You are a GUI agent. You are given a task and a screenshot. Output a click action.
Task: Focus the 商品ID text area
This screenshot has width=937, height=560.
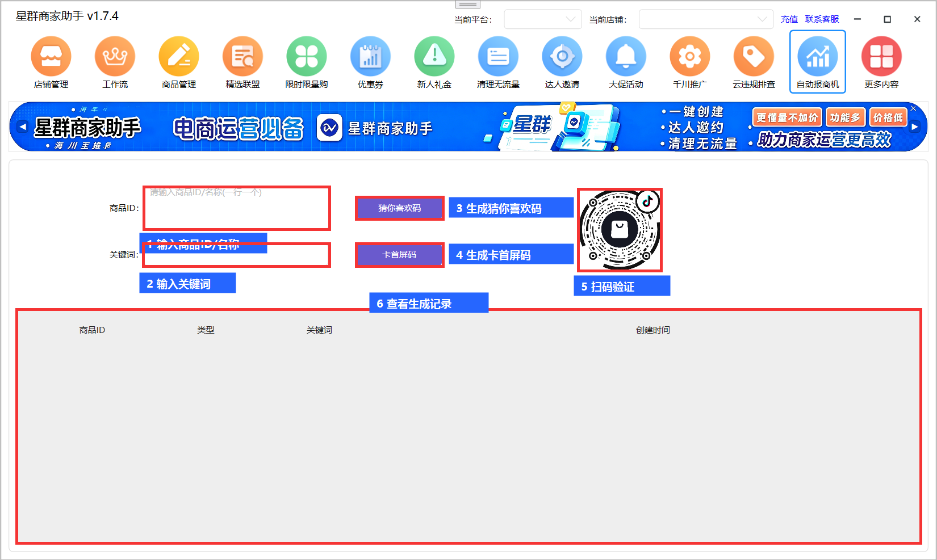click(x=237, y=208)
